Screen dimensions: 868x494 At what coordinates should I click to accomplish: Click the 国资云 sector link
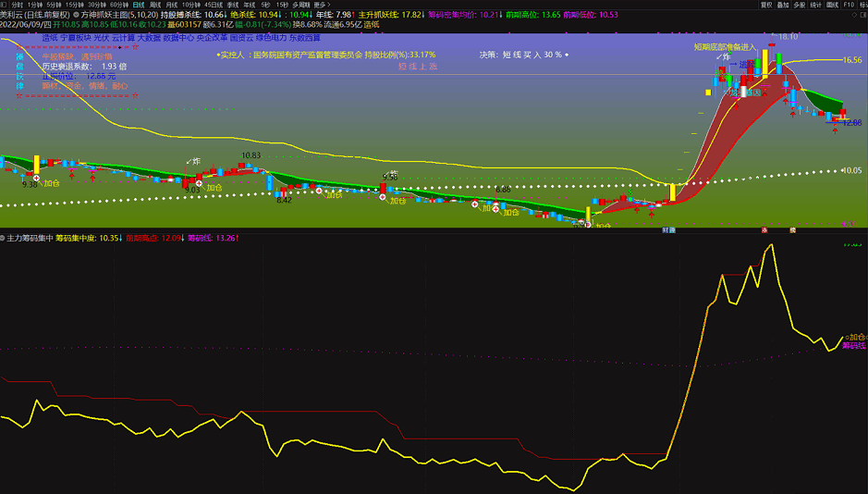(241, 38)
